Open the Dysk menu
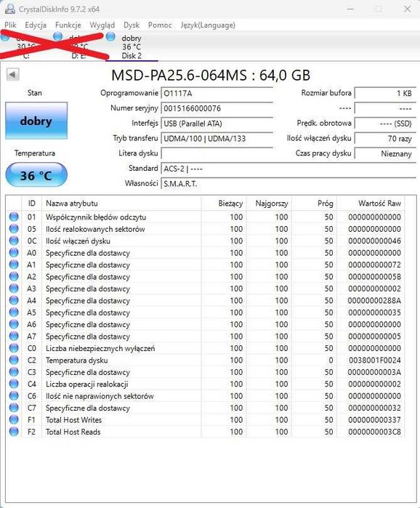The image size is (420, 508). click(x=132, y=25)
